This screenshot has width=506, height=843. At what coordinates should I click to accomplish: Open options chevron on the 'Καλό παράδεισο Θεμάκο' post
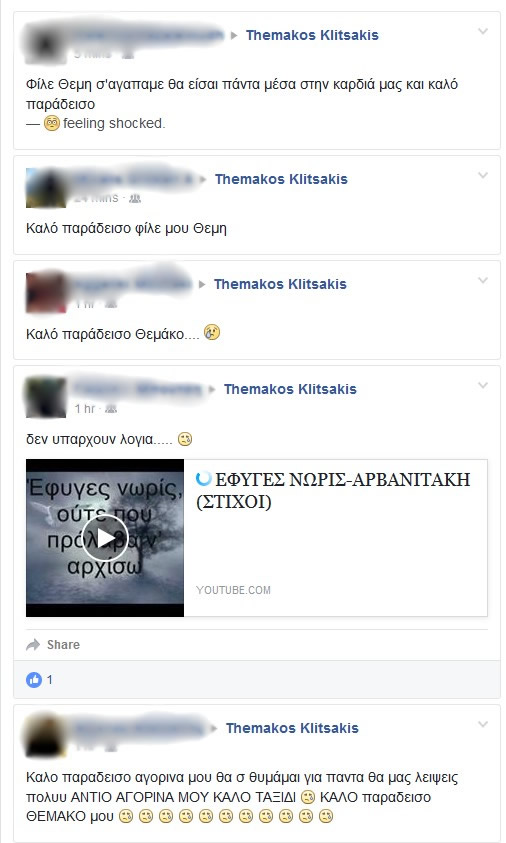click(483, 280)
